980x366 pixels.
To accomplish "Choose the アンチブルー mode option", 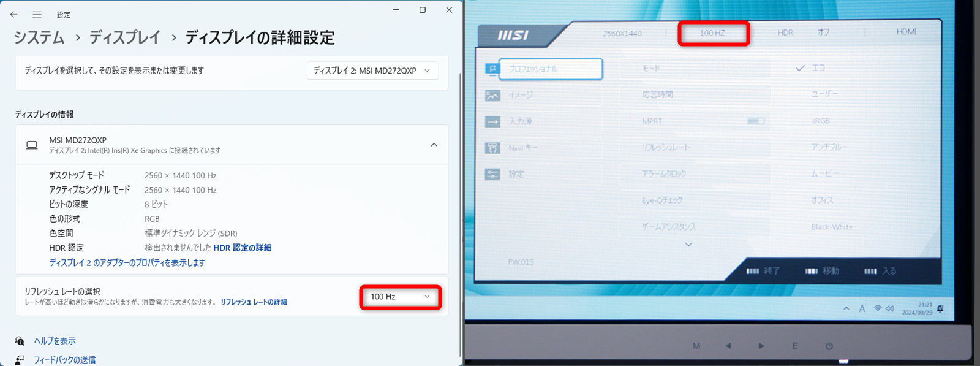I will pyautogui.click(x=829, y=147).
